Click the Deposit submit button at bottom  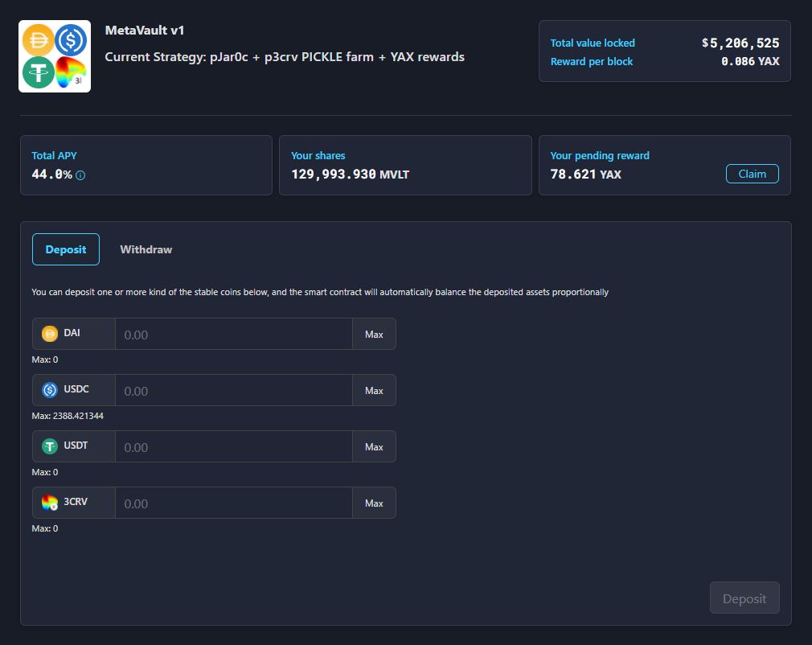click(744, 598)
